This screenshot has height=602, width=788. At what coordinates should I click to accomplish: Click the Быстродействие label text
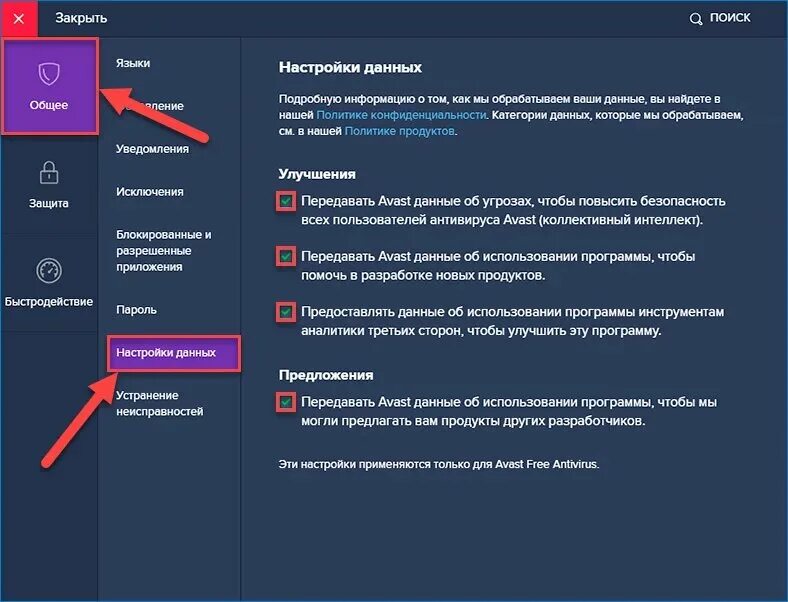point(49,302)
